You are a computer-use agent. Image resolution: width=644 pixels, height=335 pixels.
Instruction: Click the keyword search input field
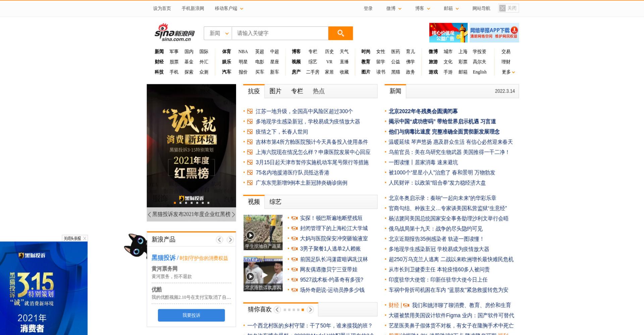tap(280, 33)
